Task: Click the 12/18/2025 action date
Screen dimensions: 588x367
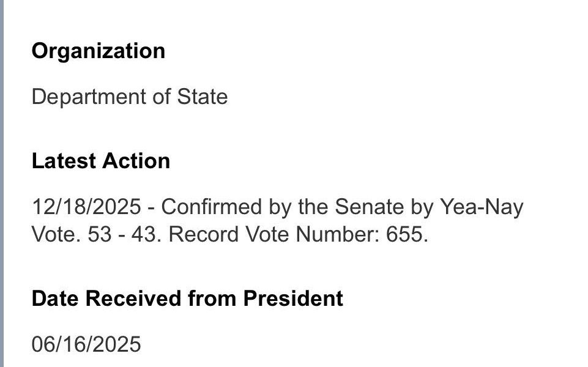Action: point(86,207)
